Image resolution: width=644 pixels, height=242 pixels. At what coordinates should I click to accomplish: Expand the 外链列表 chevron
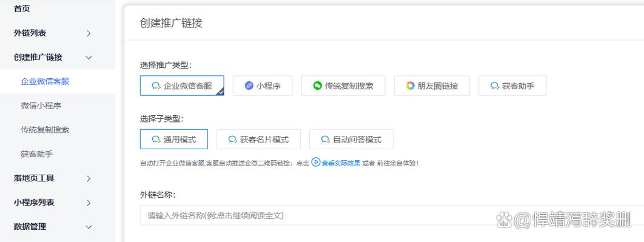point(89,33)
